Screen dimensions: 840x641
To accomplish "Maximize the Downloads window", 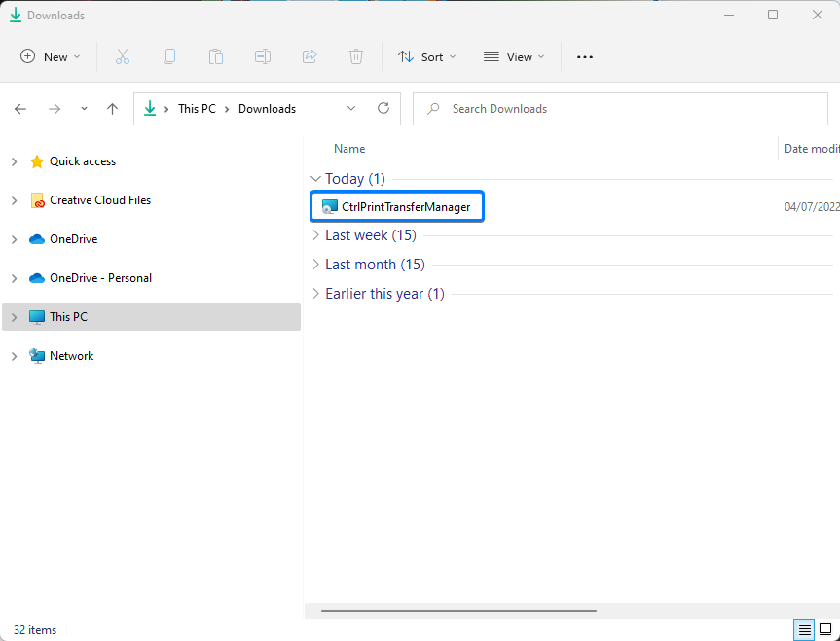I will point(773,15).
